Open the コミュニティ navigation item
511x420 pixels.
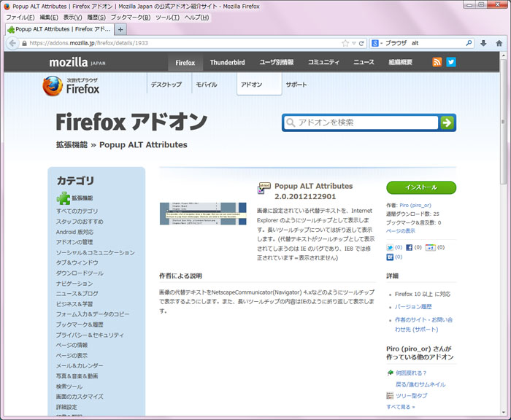[323, 62]
